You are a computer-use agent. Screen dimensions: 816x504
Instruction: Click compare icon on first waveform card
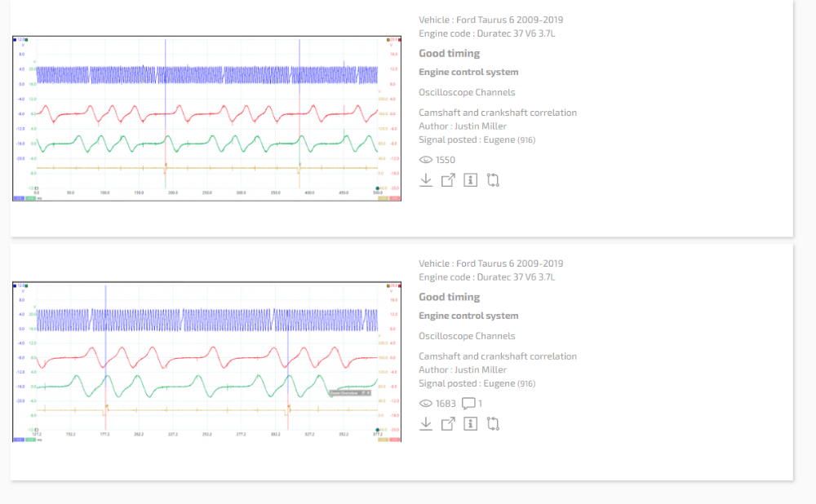(x=493, y=180)
